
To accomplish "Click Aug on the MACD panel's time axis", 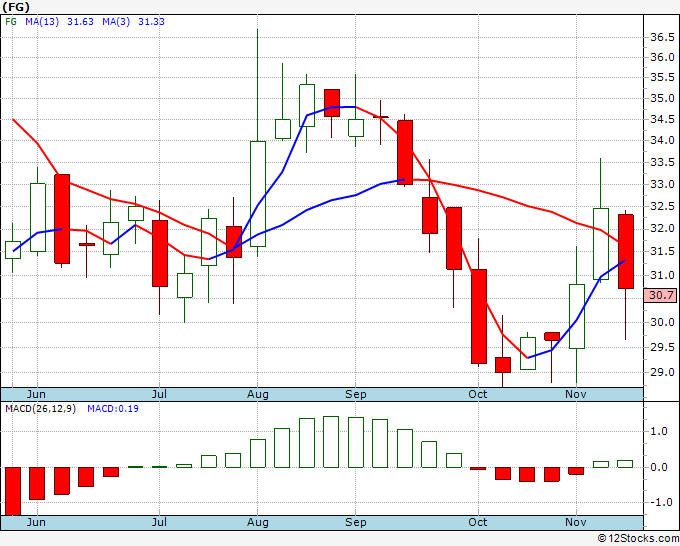I will [258, 522].
